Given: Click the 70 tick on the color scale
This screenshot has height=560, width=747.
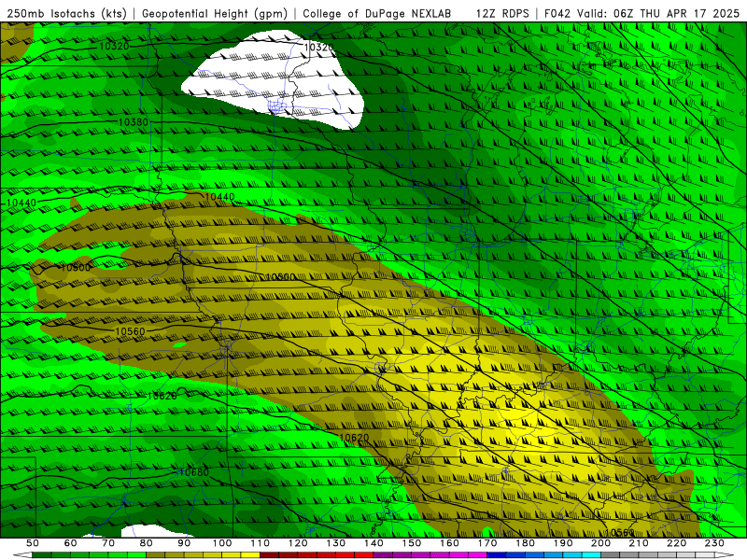Looking at the screenshot, I should (x=108, y=543).
